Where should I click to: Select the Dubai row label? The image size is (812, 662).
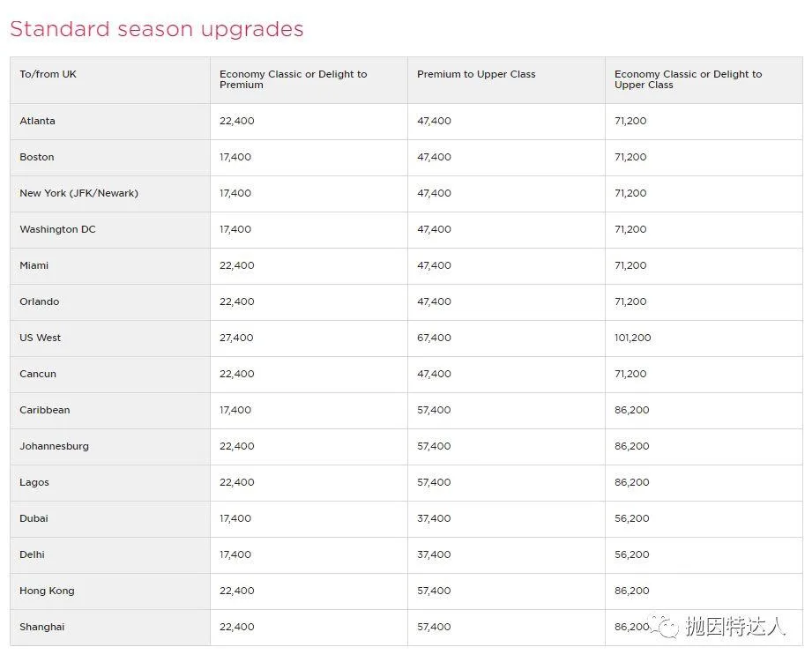coord(34,518)
